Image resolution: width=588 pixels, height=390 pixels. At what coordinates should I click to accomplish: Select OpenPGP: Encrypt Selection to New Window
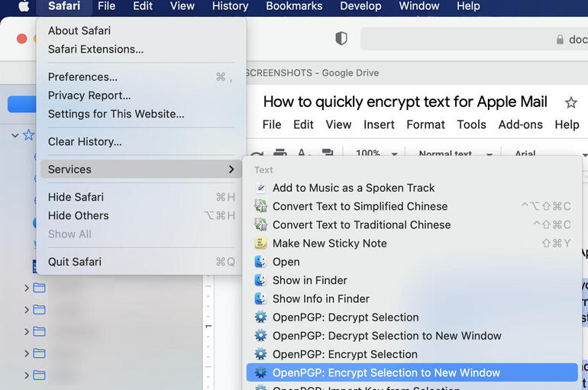pyautogui.click(x=386, y=373)
